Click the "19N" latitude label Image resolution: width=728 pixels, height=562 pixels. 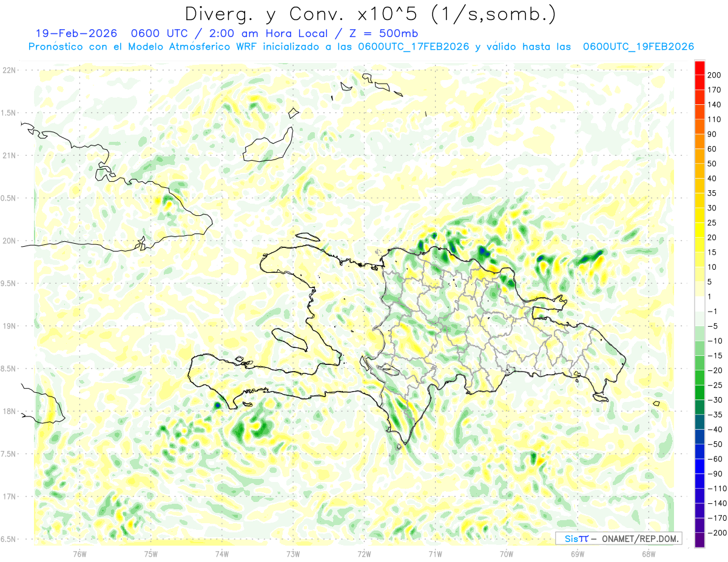pos(8,326)
